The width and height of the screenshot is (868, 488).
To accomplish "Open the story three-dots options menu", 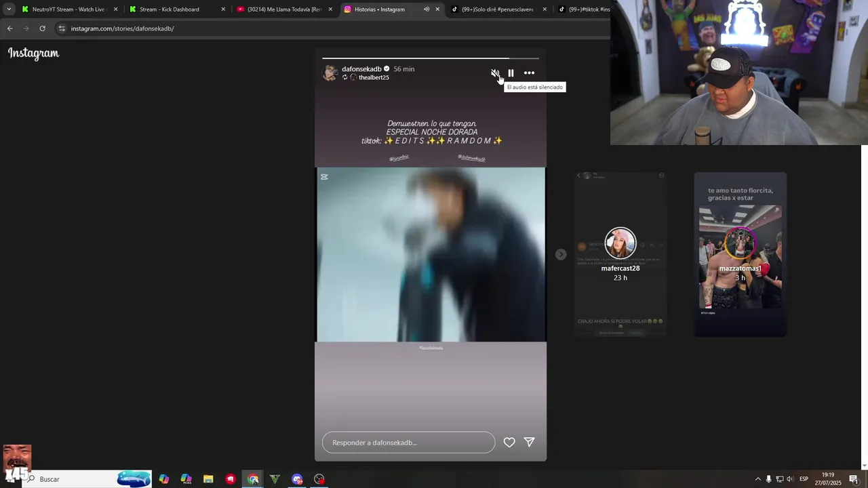I will pos(529,73).
